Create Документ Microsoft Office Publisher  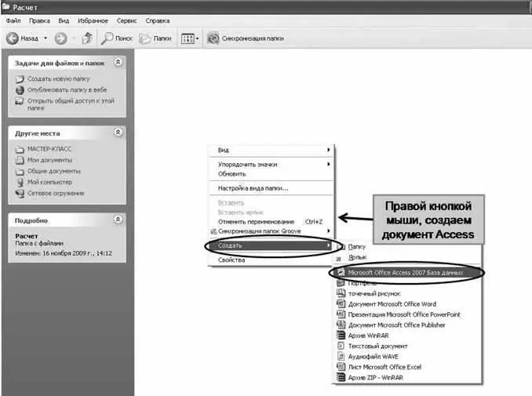click(407, 325)
